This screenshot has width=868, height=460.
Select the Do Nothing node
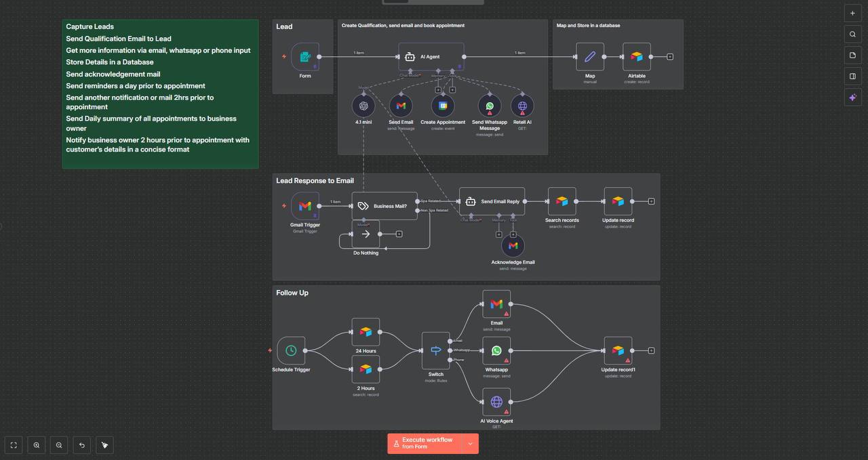366,234
